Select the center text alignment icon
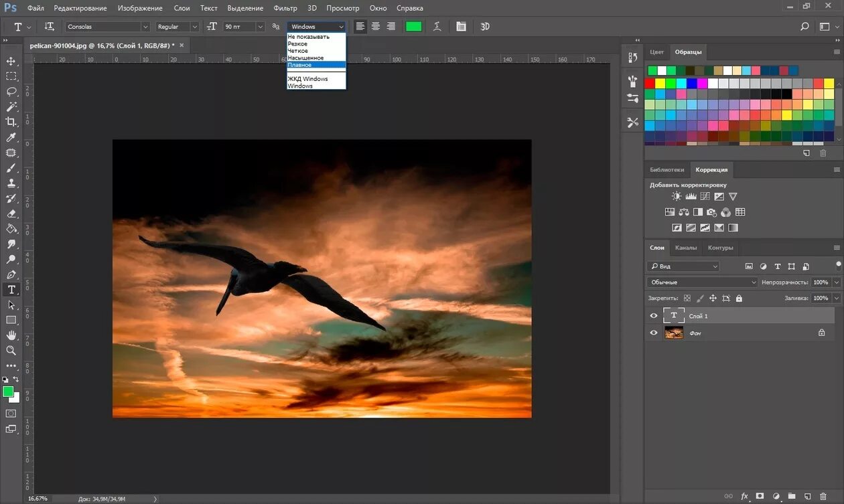Viewport: 844px width, 504px height. click(375, 27)
